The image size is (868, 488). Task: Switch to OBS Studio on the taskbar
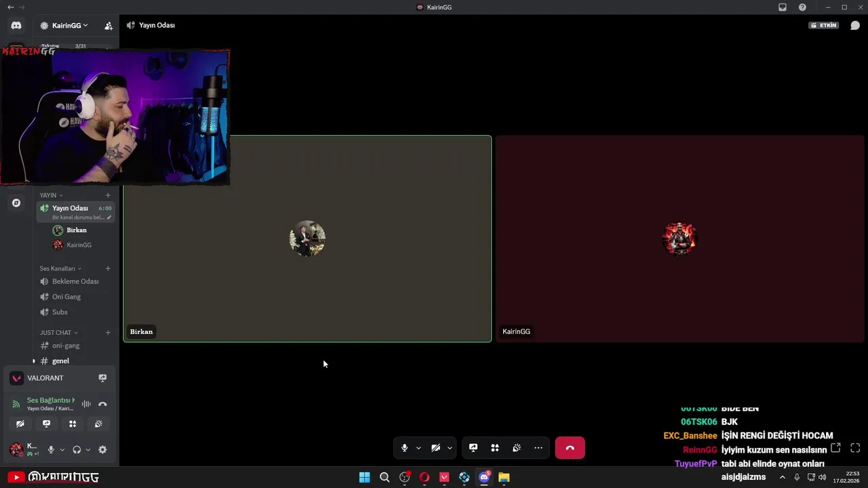click(x=405, y=477)
